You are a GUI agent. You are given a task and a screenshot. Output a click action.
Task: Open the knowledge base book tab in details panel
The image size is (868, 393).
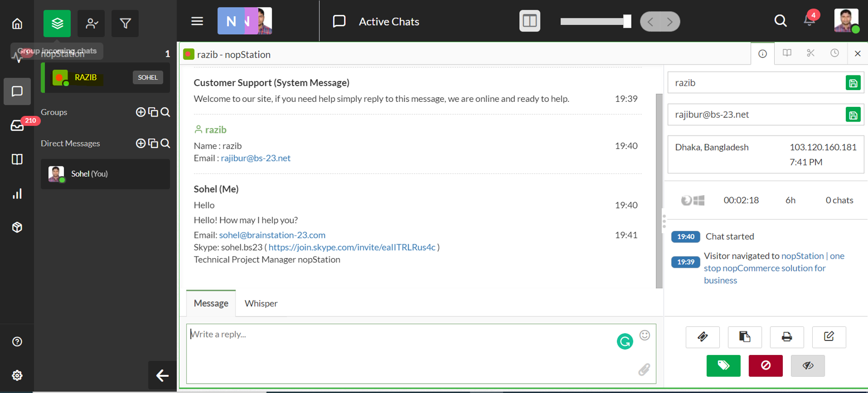[787, 53]
